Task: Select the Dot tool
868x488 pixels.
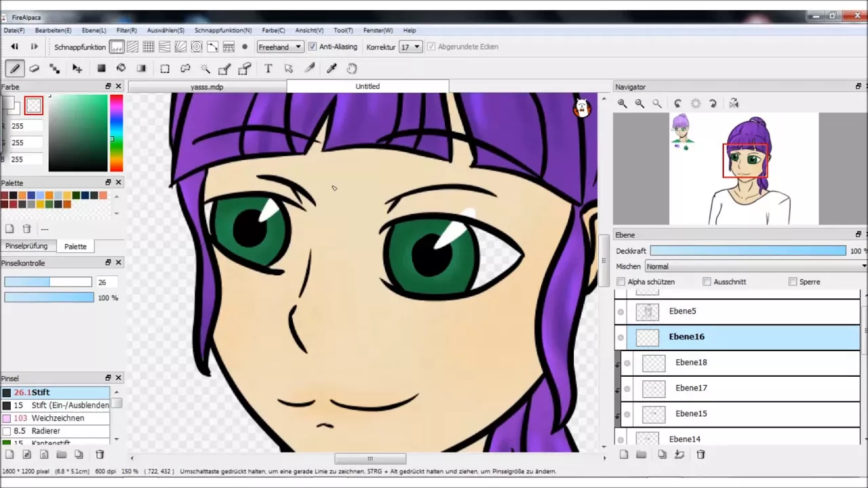Action: (x=55, y=68)
